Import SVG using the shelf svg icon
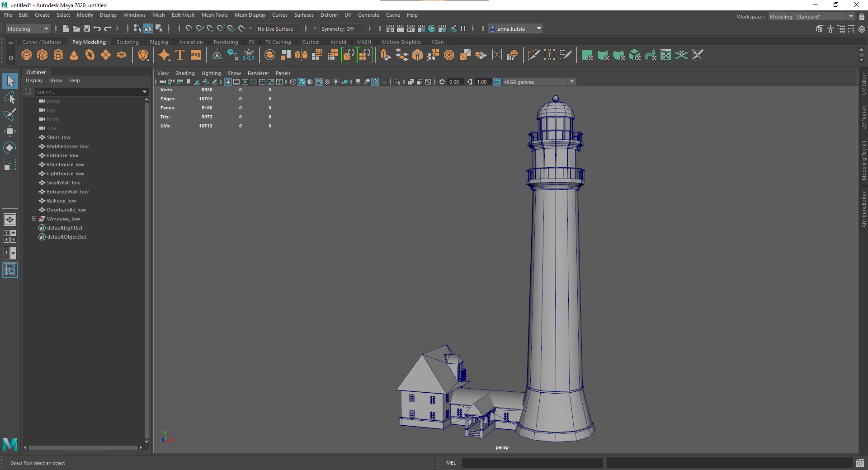The image size is (868, 470). [196, 55]
